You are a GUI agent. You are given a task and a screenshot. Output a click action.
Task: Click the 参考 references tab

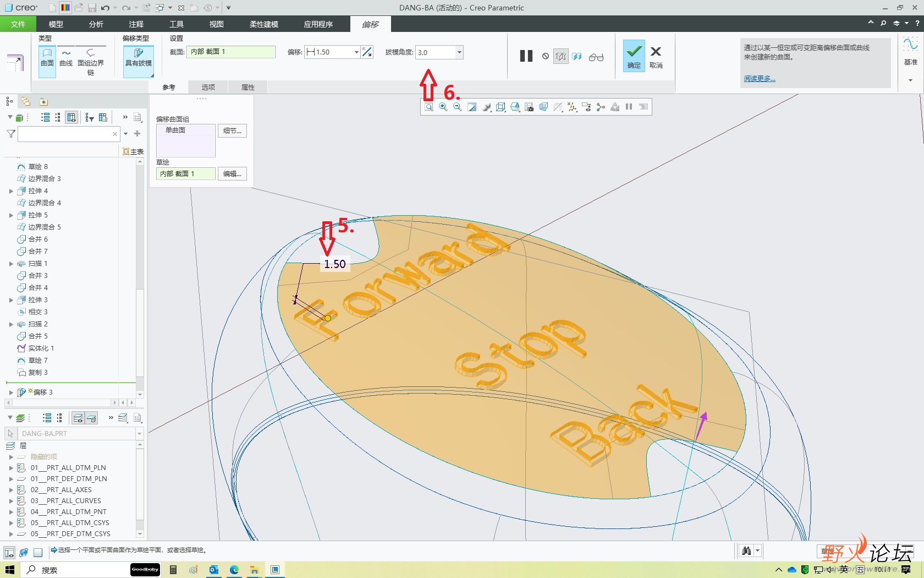[168, 87]
